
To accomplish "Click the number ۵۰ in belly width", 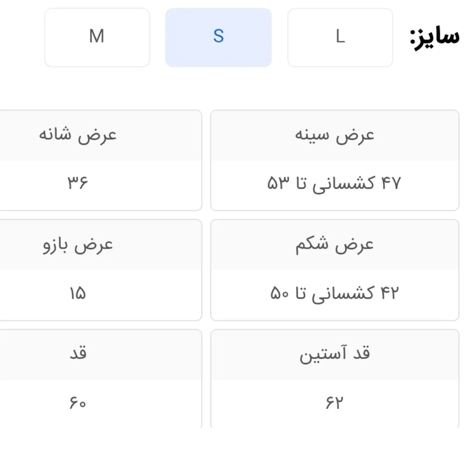I will [x=280, y=294].
